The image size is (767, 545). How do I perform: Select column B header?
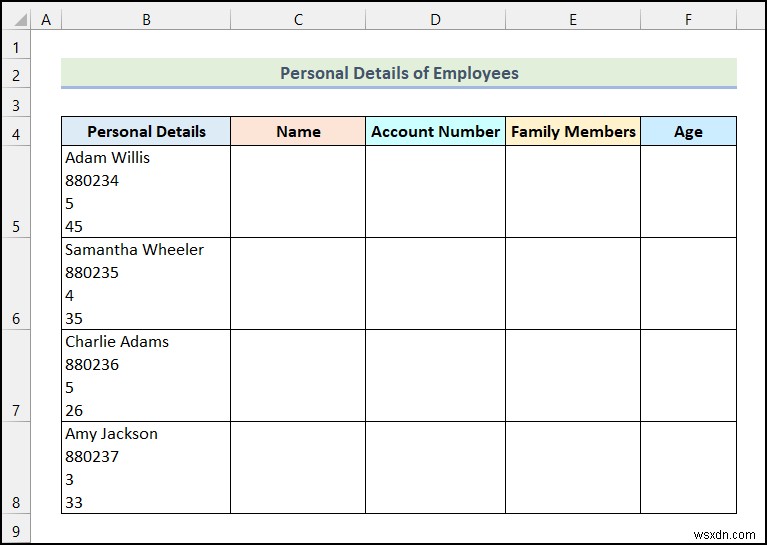[146, 20]
